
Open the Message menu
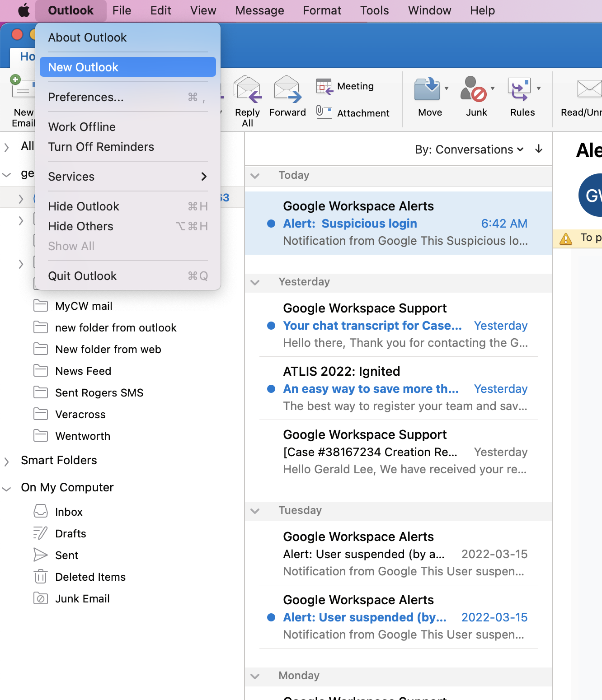point(259,10)
